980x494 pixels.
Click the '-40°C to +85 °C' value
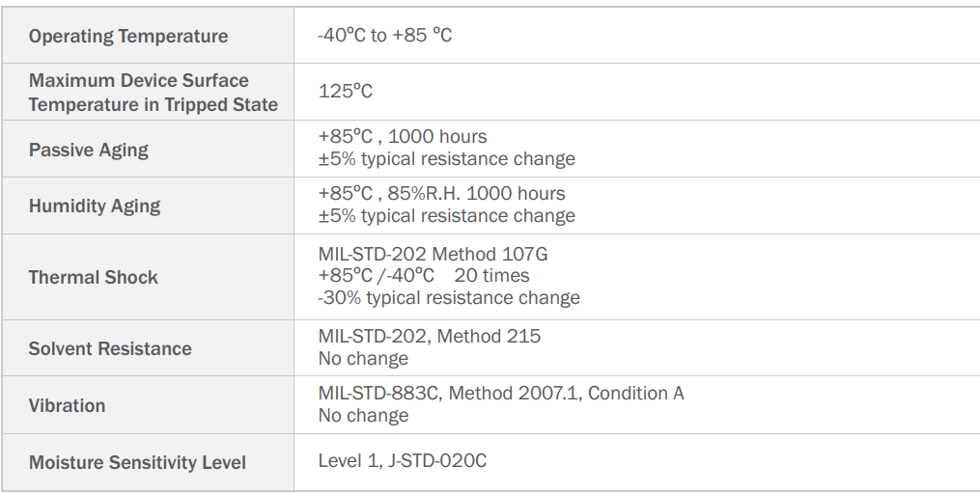(385, 36)
